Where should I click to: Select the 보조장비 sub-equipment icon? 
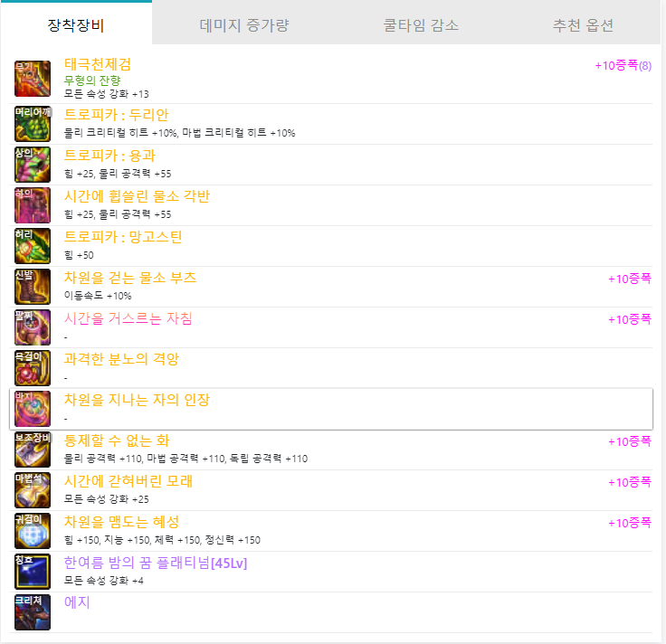33,450
